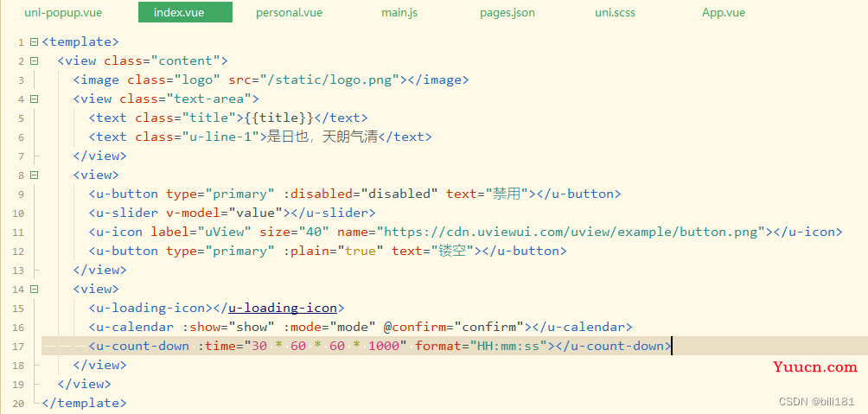Click line number 11 in the gutter
This screenshot has width=868, height=414.
coord(17,232)
